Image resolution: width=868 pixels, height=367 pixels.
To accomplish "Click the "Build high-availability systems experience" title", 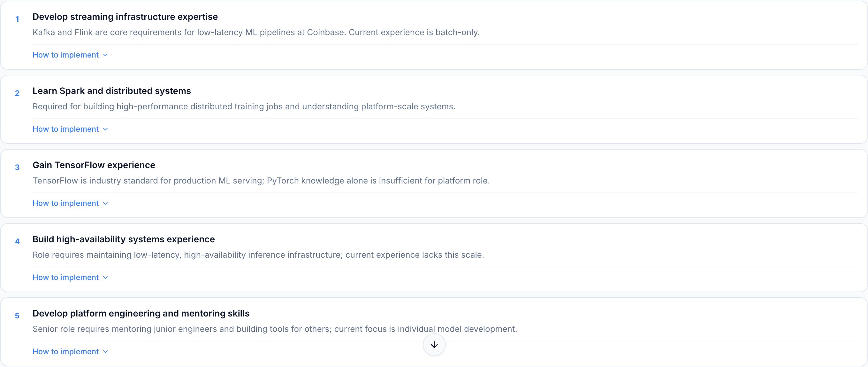I will point(124,239).
